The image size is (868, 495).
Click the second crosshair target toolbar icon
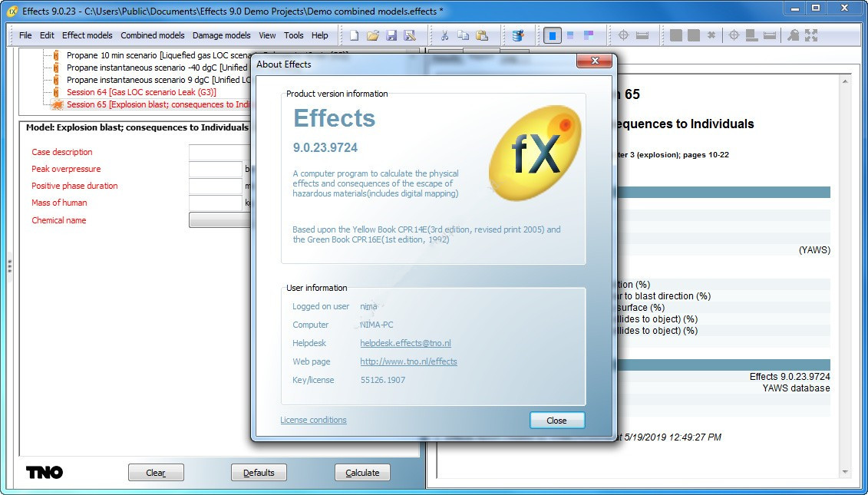click(734, 35)
